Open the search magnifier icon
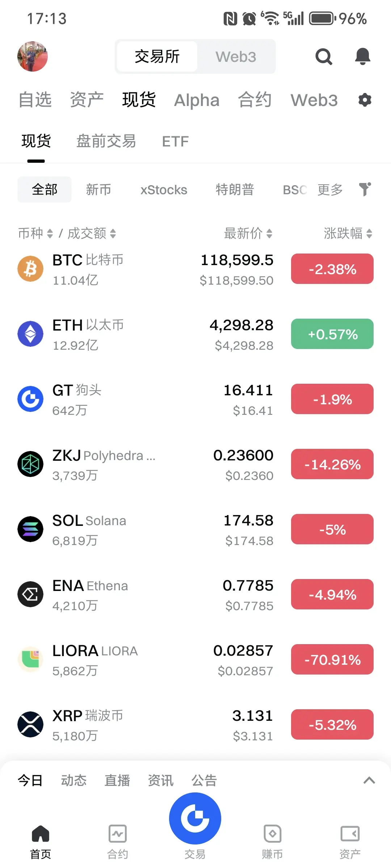The image size is (391, 868). coord(324,57)
